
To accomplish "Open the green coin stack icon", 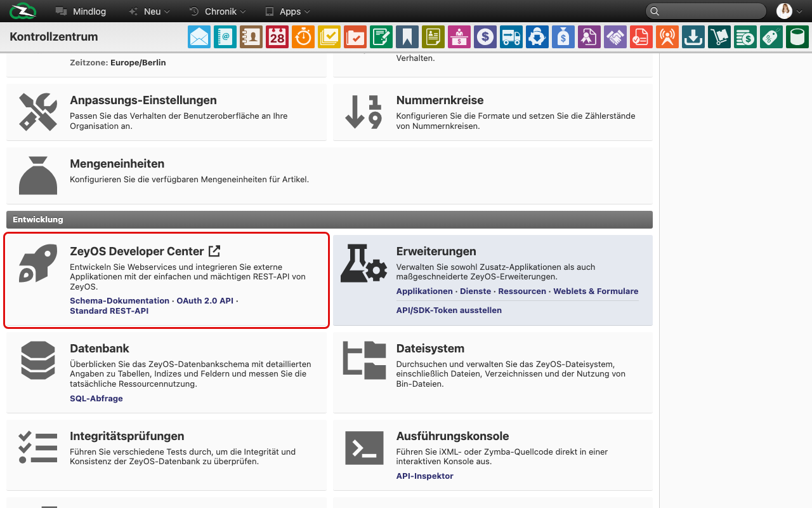I will click(745, 37).
